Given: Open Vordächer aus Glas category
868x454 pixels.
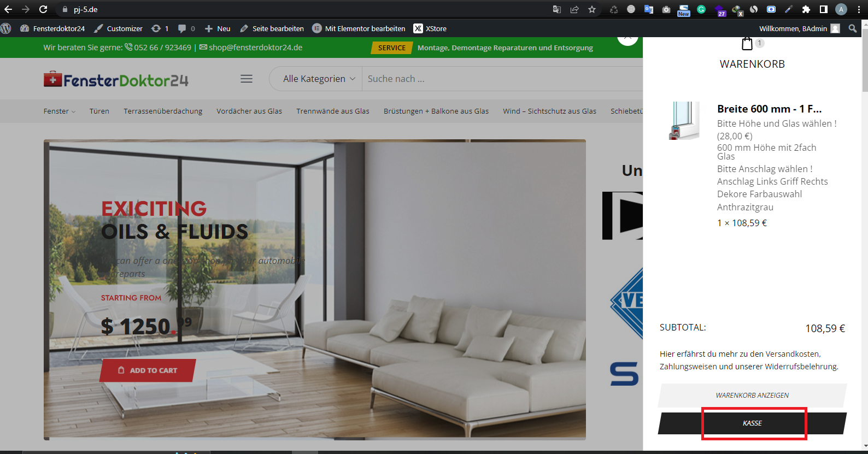Looking at the screenshot, I should pyautogui.click(x=249, y=111).
